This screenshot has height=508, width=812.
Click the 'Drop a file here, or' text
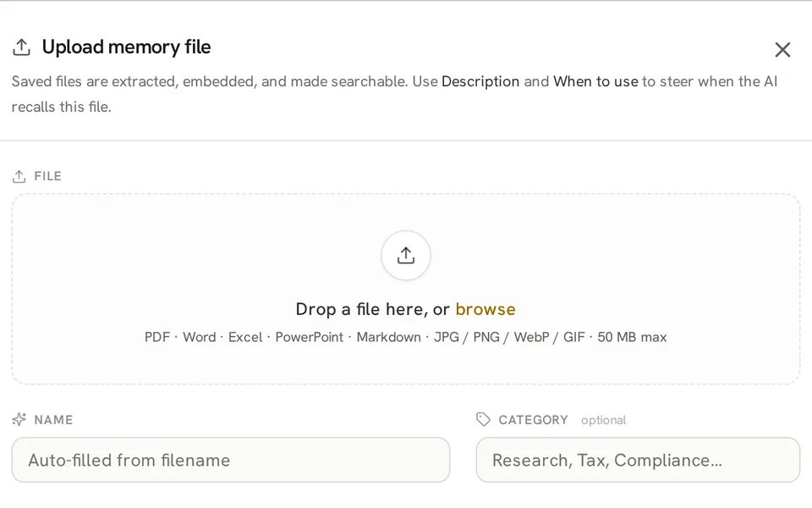[x=372, y=309]
